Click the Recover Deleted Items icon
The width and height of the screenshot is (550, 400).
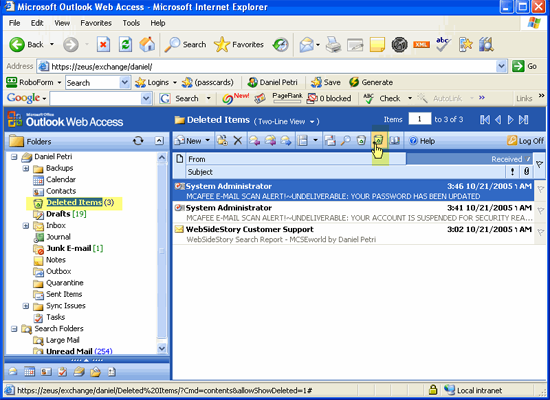pos(378,140)
